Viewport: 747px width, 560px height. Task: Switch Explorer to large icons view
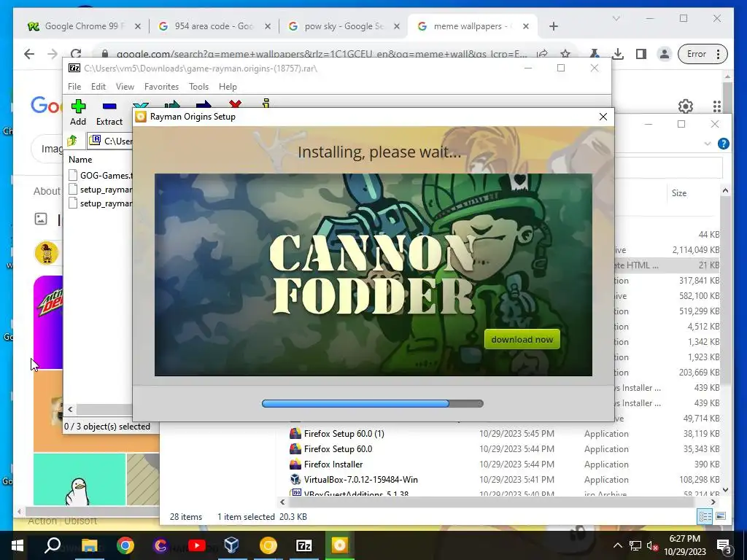click(721, 517)
